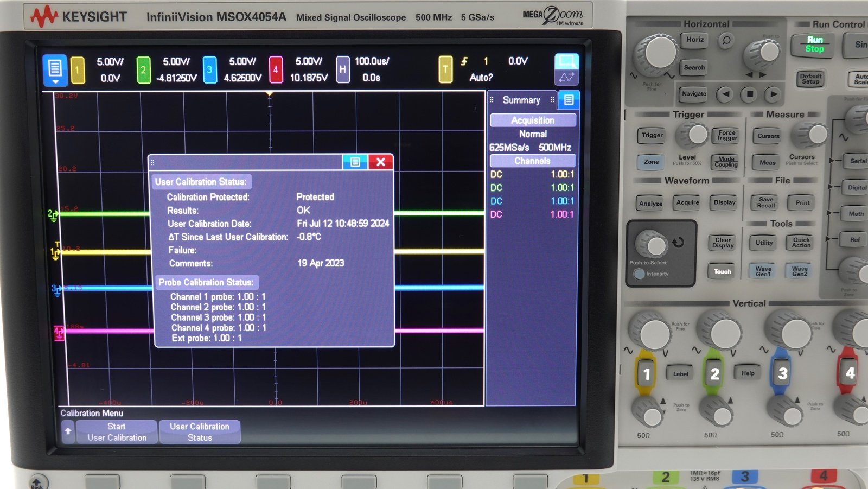
Task: Expand the Acquisition section header in Summary
Action: tap(533, 120)
